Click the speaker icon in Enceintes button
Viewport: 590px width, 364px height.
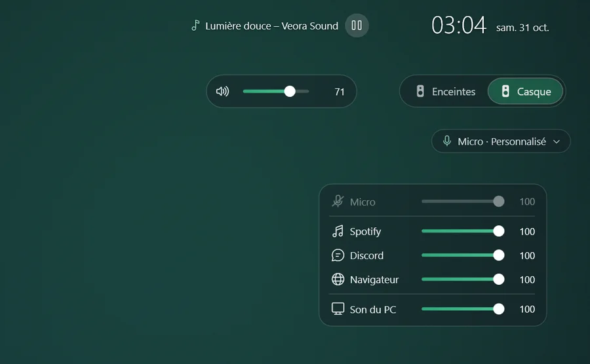tap(420, 91)
